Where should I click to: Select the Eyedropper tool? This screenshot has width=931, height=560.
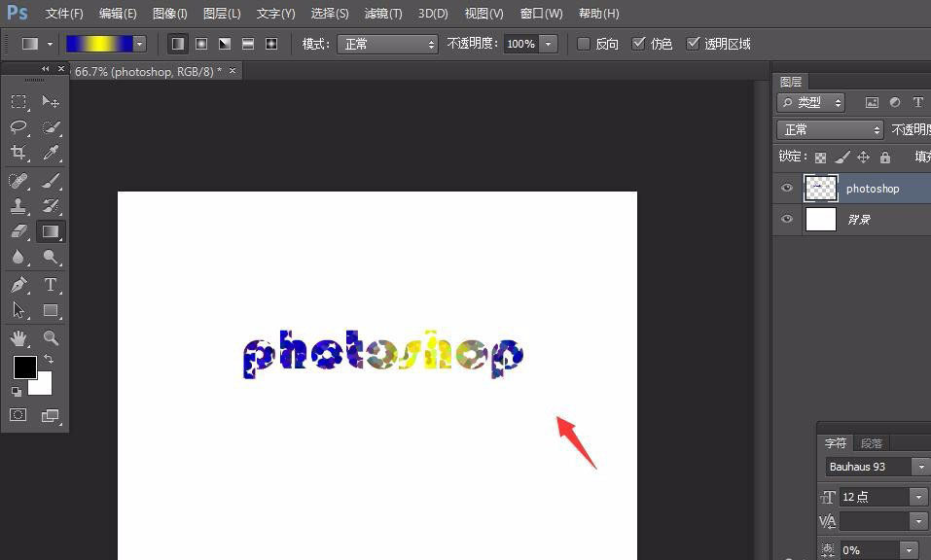pos(51,153)
